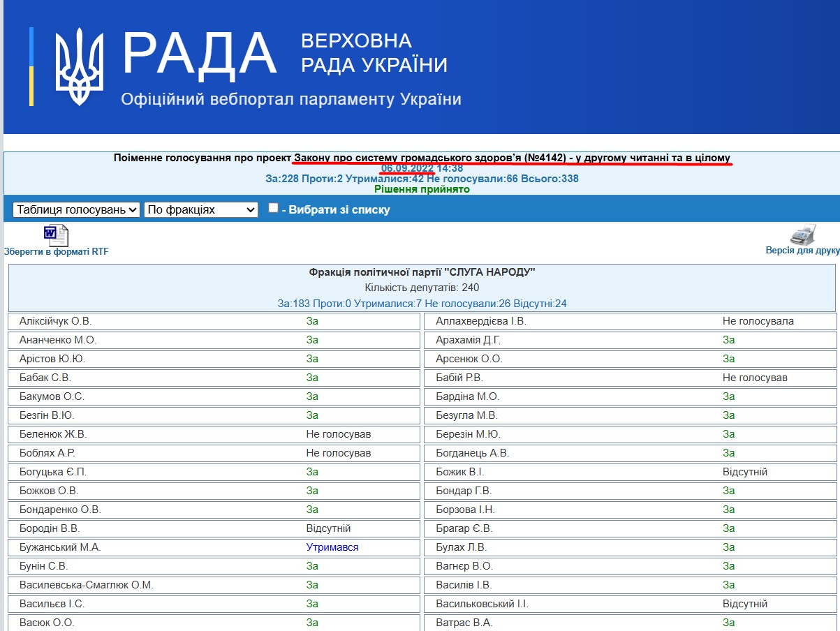
Task: Click the faction totals line 'За:183'
Action: [x=422, y=304]
